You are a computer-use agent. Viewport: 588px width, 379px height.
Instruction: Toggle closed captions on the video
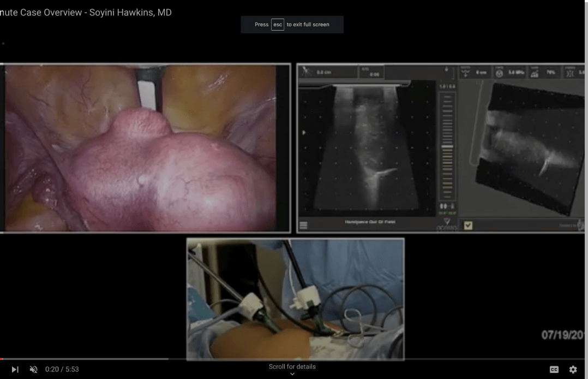(554, 370)
